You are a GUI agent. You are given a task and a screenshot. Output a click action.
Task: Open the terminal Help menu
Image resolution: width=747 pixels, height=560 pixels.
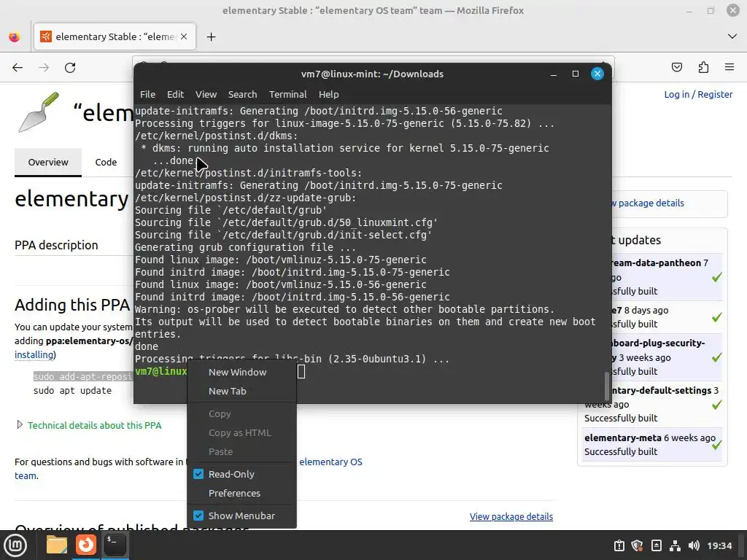tap(328, 94)
